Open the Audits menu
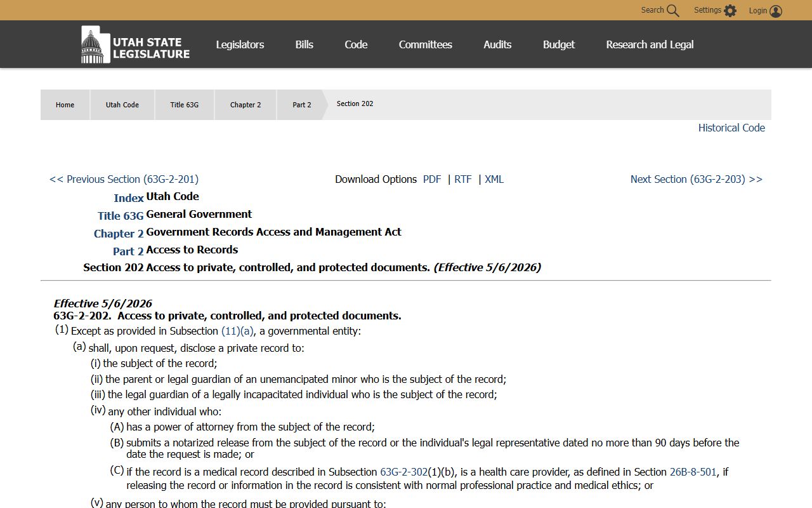This screenshot has width=812, height=508. coord(497,44)
